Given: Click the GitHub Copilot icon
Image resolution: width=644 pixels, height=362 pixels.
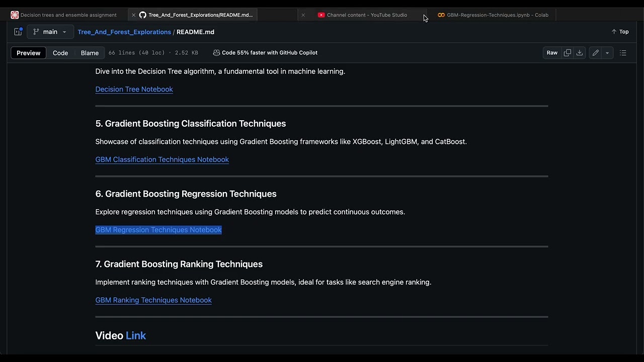Looking at the screenshot, I should coord(216,53).
